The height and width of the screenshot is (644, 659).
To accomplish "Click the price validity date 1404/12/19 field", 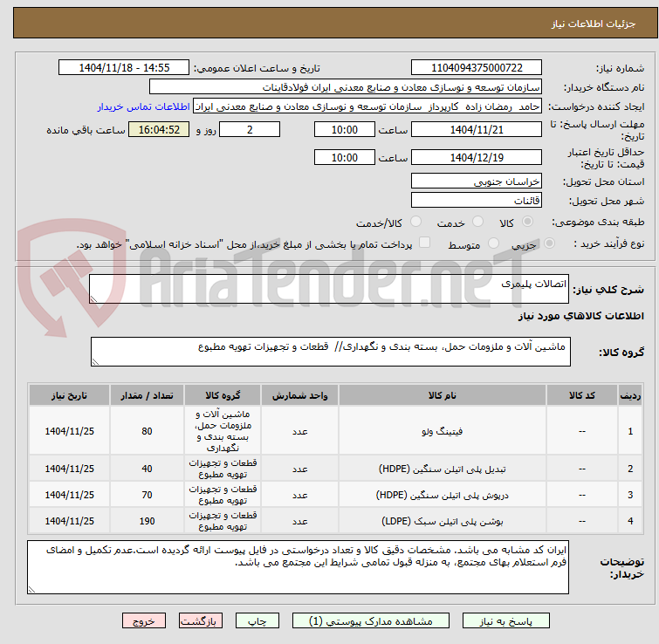I will point(477,158).
